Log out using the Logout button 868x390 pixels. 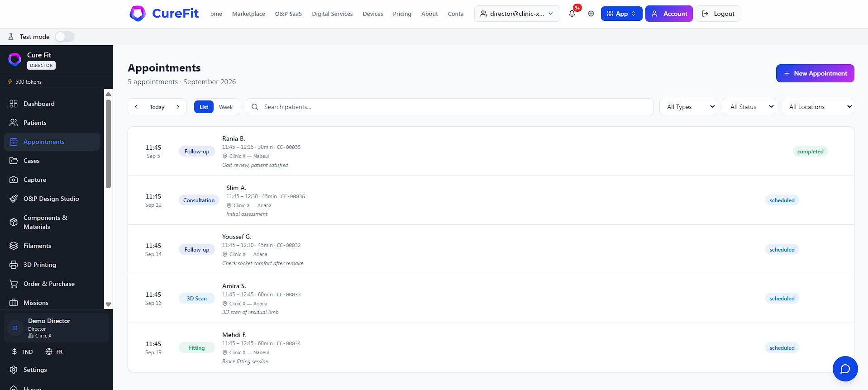point(718,14)
